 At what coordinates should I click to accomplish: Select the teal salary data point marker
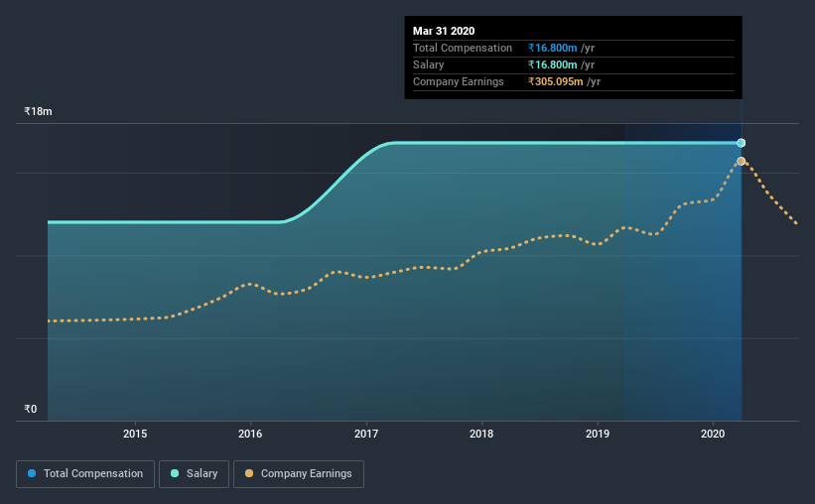click(742, 143)
